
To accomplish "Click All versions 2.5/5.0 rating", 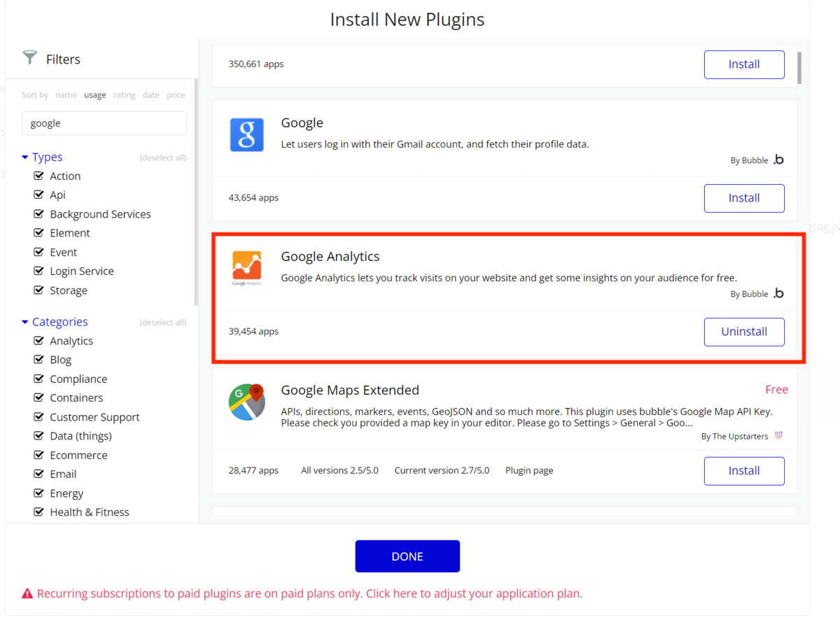I will point(339,470).
